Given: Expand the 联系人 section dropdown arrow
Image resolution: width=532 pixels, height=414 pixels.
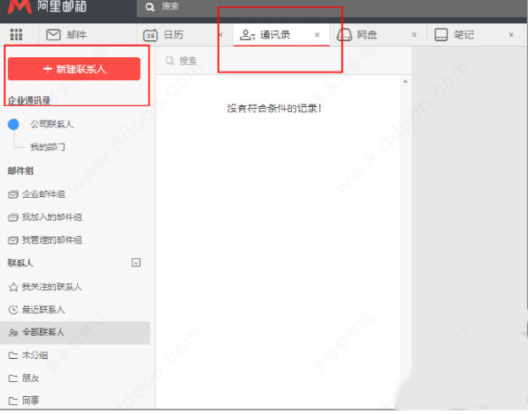Looking at the screenshot, I should coord(136,263).
